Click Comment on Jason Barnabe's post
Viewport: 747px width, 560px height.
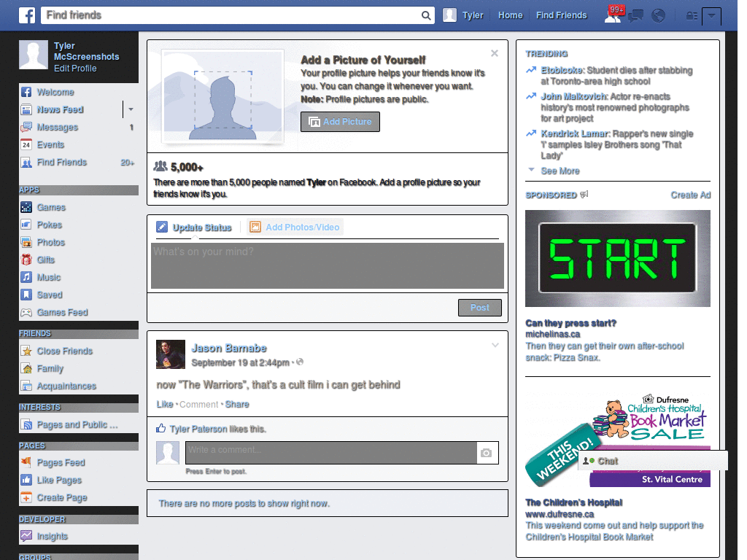coord(198,404)
